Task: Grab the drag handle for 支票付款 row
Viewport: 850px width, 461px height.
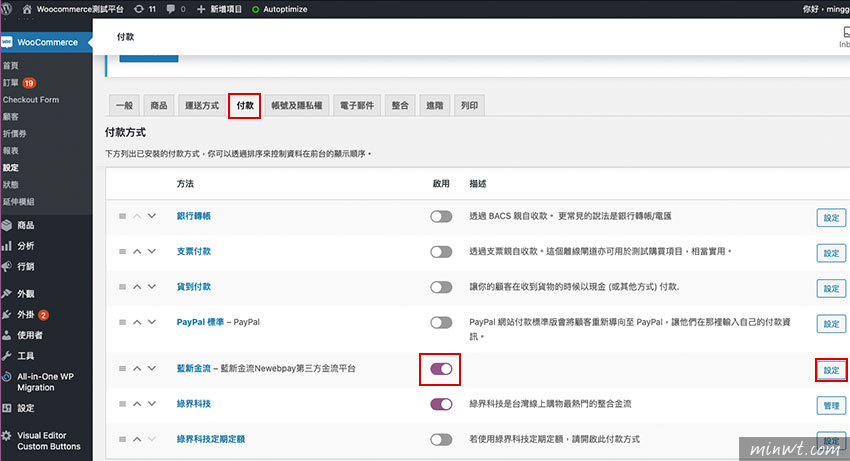Action: click(x=123, y=252)
